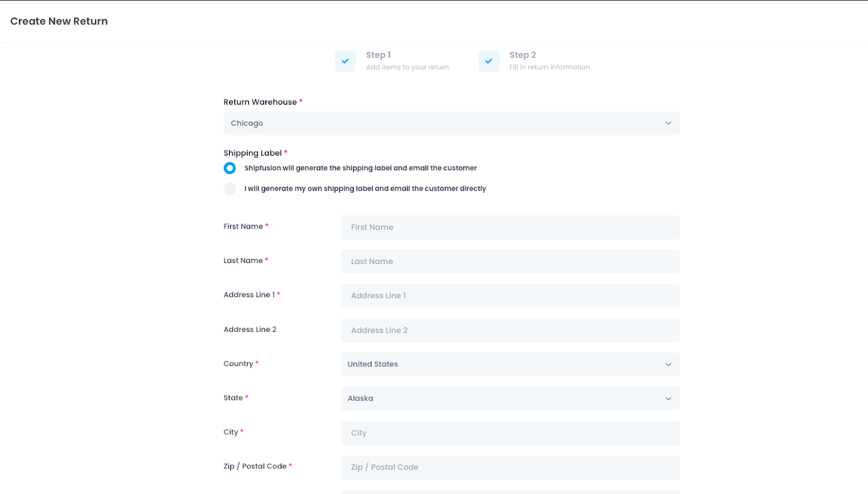868x494 pixels.
Task: Focus the Address Line 2 field
Action: pyautogui.click(x=510, y=330)
